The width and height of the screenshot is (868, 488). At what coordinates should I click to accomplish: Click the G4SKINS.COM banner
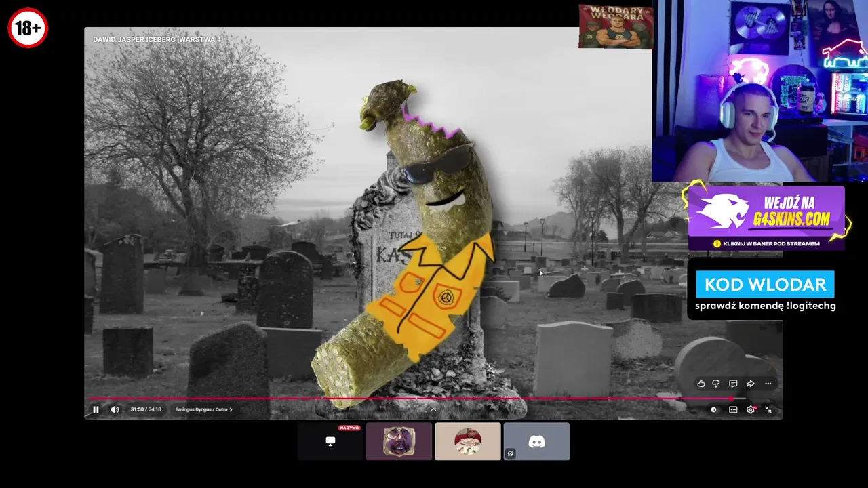pos(766,217)
